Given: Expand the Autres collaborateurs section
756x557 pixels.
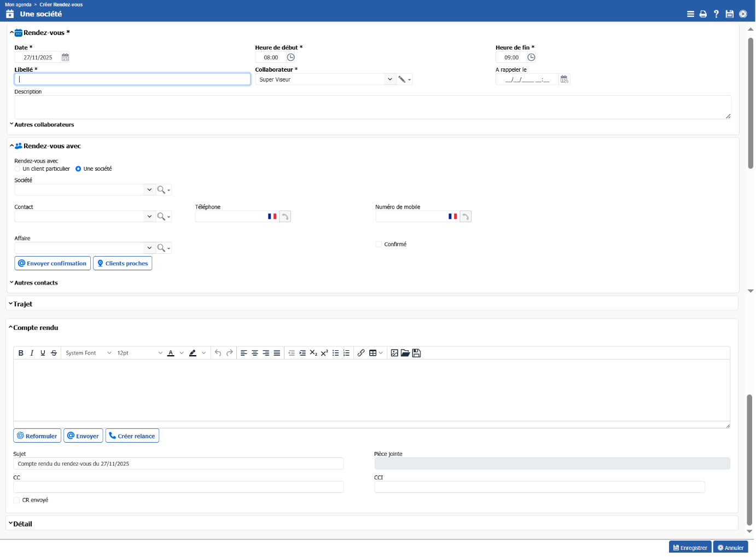Looking at the screenshot, I should 44,125.
